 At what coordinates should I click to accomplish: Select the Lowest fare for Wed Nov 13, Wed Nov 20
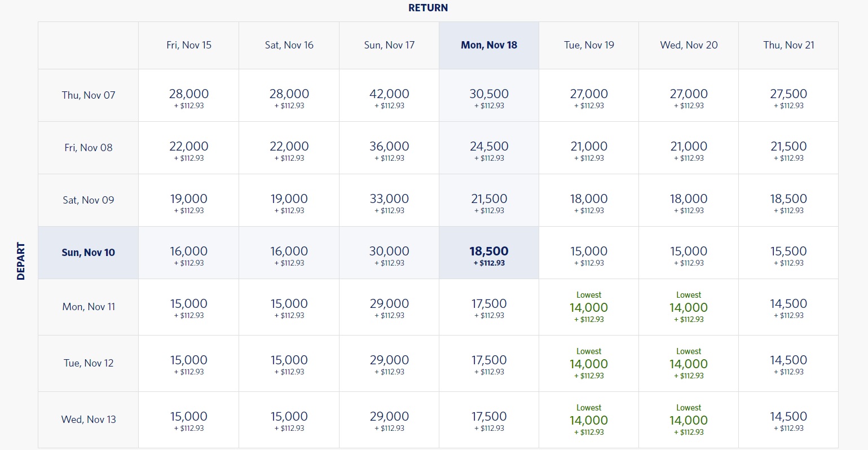click(689, 420)
